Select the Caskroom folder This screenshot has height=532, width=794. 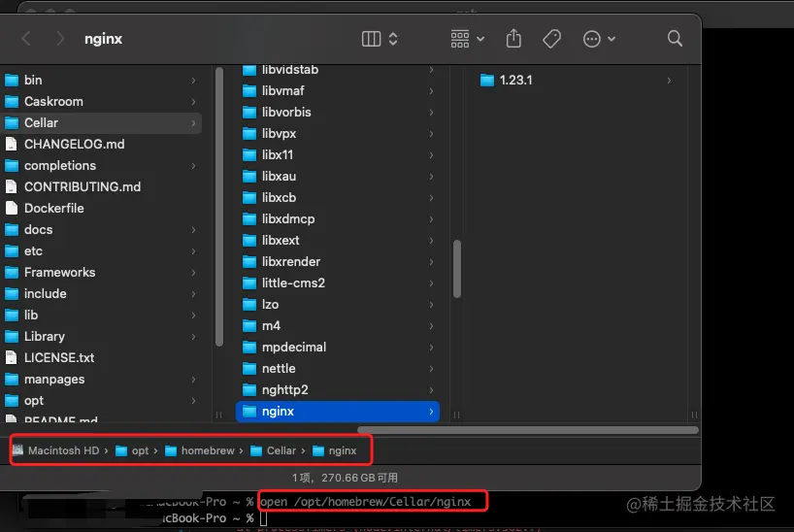[x=101, y=101]
